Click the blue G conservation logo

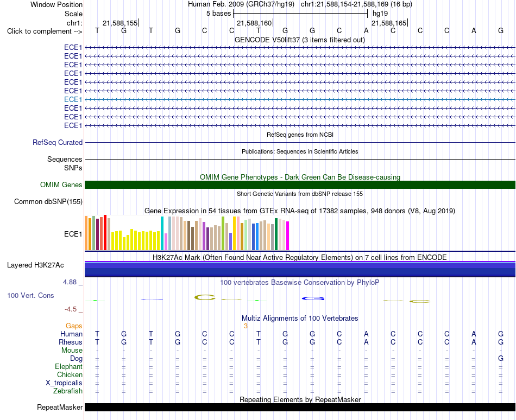tap(313, 298)
